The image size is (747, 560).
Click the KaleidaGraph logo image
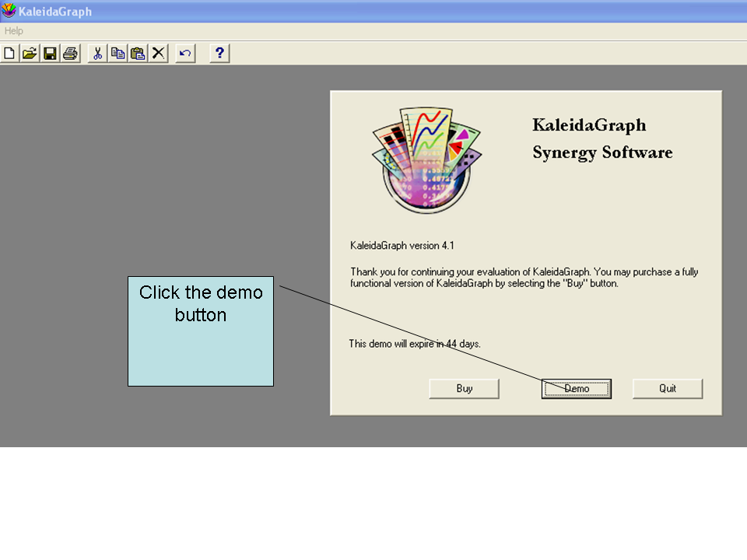click(426, 160)
